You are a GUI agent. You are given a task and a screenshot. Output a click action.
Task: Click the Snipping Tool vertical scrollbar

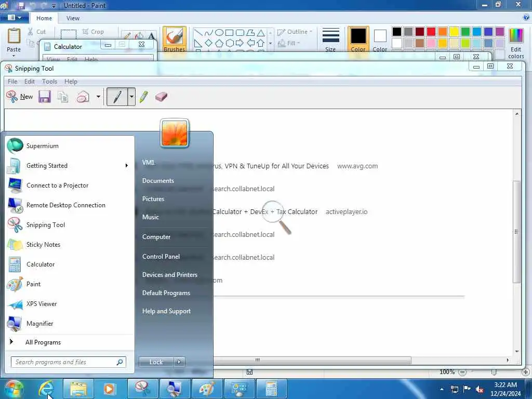pyautogui.click(x=517, y=232)
